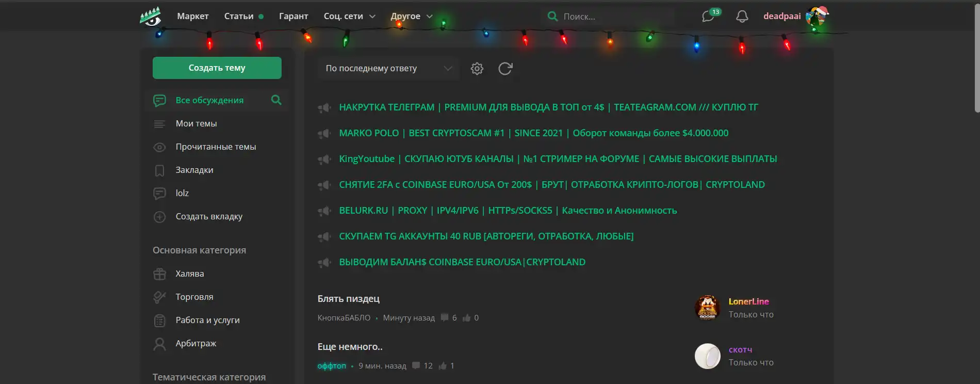Click likes thumb icon on Еще немного.. thread

click(x=443, y=366)
